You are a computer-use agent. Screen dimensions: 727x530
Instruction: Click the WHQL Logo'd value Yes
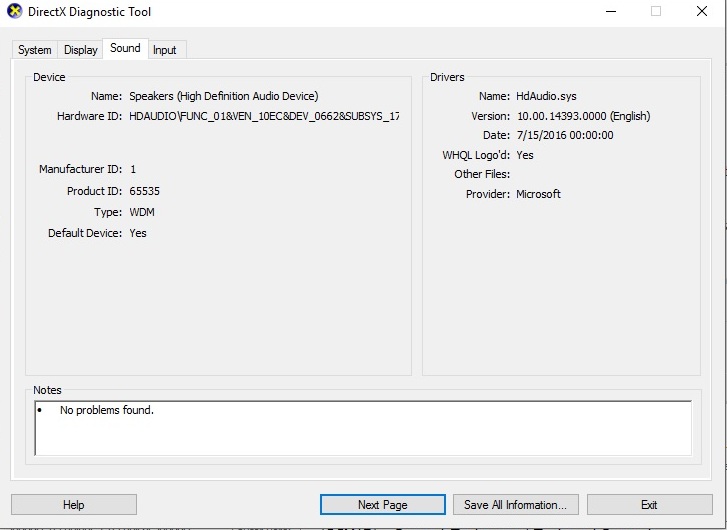(525, 155)
